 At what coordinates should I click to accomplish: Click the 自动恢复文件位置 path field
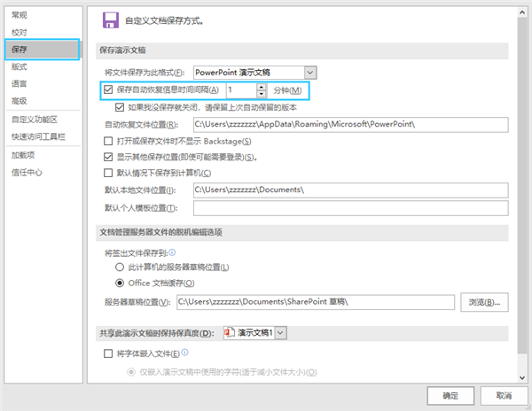tap(351, 125)
